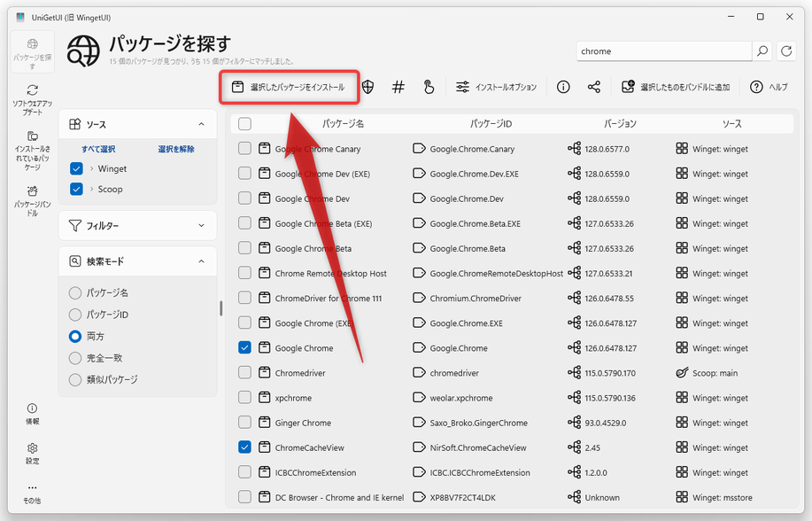
Task: Expand the Scoop source tree node
Action: point(92,189)
